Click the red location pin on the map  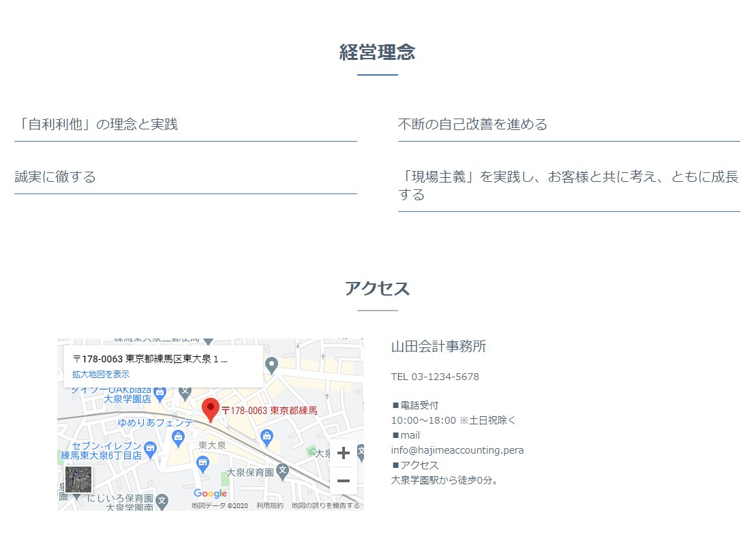coord(210,411)
